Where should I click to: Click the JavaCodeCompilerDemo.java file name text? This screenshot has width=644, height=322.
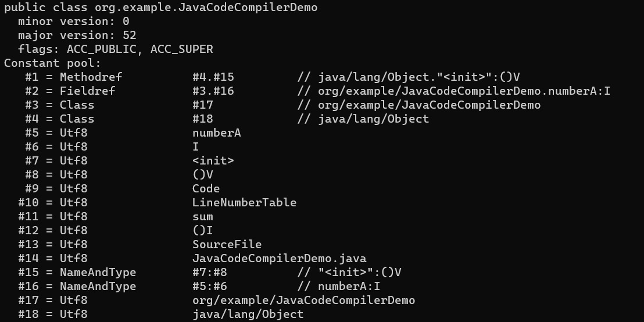point(280,259)
